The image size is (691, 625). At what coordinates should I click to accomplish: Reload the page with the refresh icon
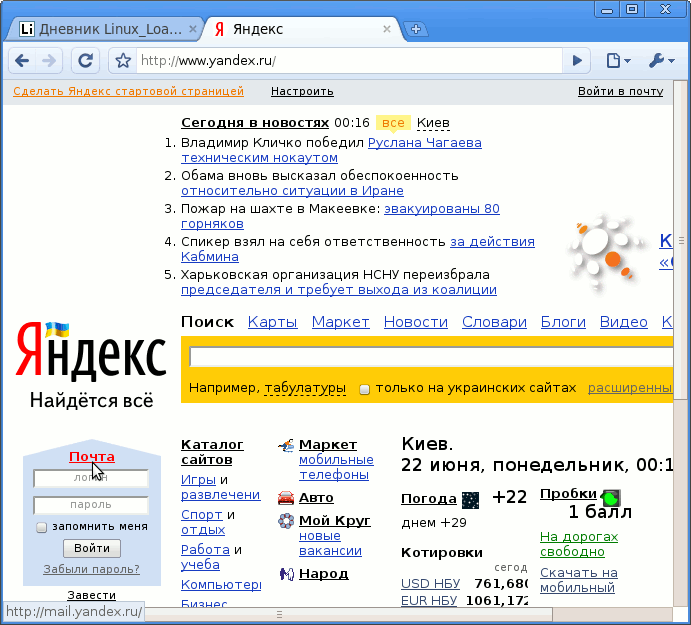click(85, 60)
